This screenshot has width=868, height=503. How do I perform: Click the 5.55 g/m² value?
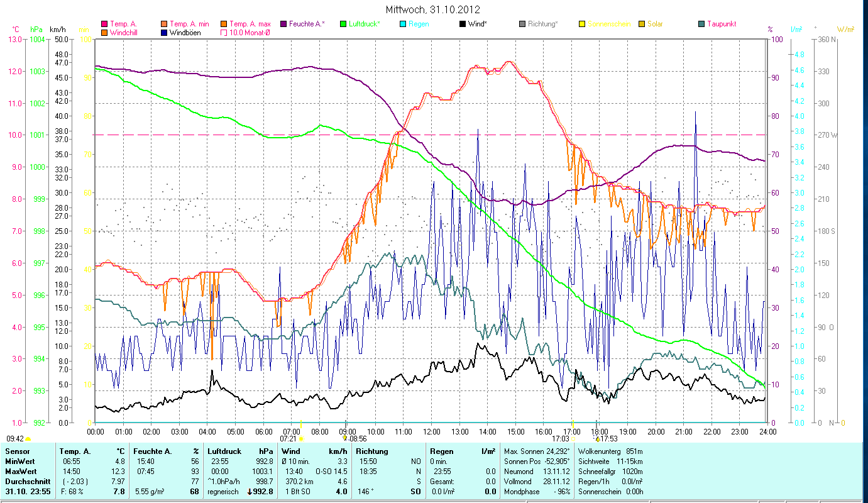(x=150, y=492)
